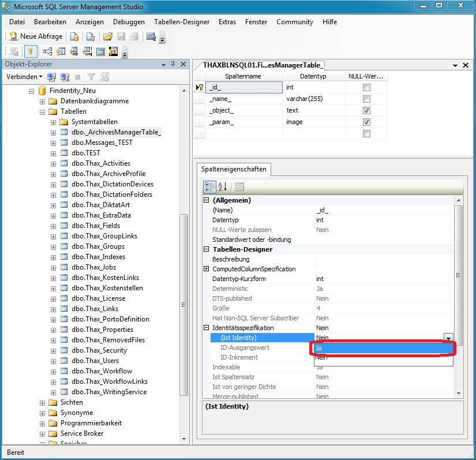The height and width of the screenshot is (460, 476).
Task: Select the Spalteneigenschaften tab
Action: [234, 169]
